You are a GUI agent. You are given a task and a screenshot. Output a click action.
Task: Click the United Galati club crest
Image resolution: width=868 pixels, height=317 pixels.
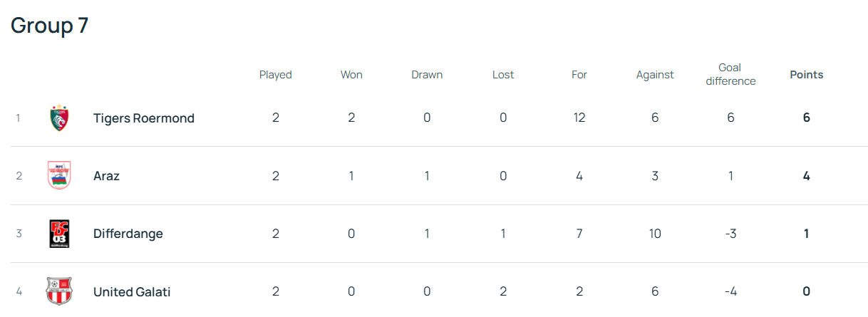pos(59,291)
